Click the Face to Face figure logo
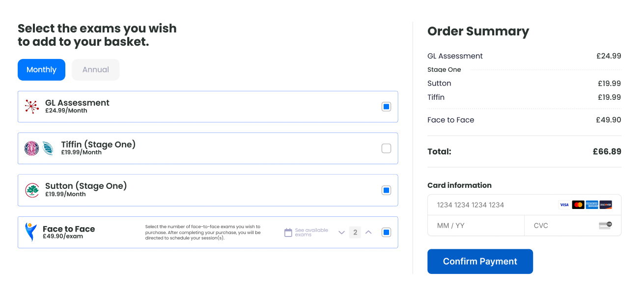Viewport: 644px width, 296px height. (x=30, y=232)
